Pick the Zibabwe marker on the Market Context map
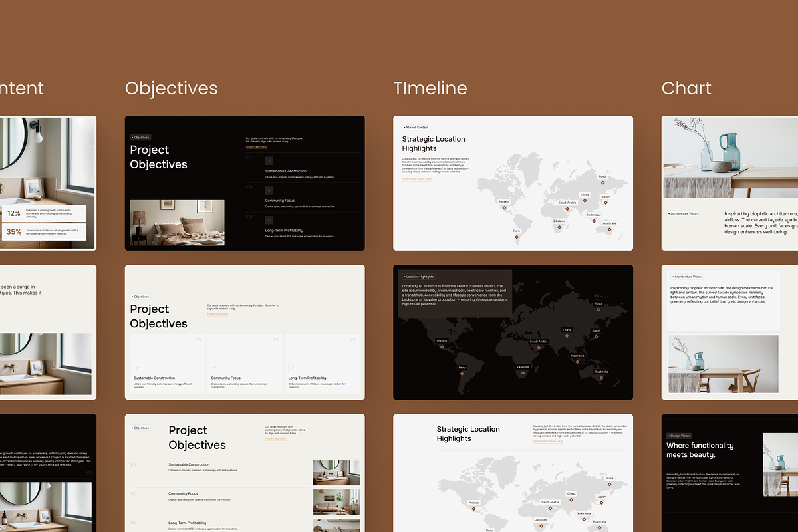This screenshot has height=532, width=798. (559, 227)
